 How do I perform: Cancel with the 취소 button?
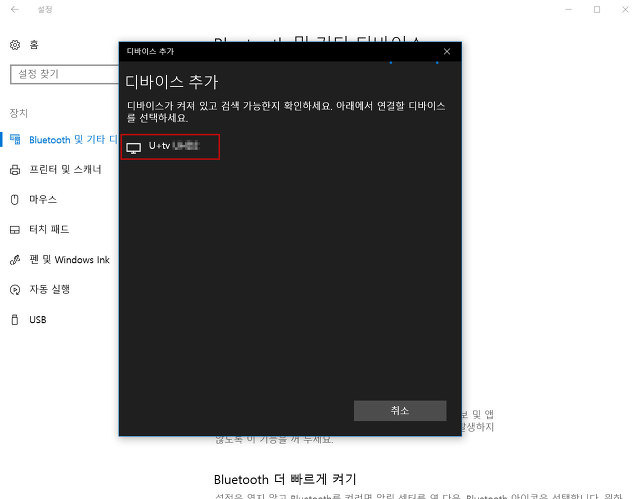(x=400, y=410)
